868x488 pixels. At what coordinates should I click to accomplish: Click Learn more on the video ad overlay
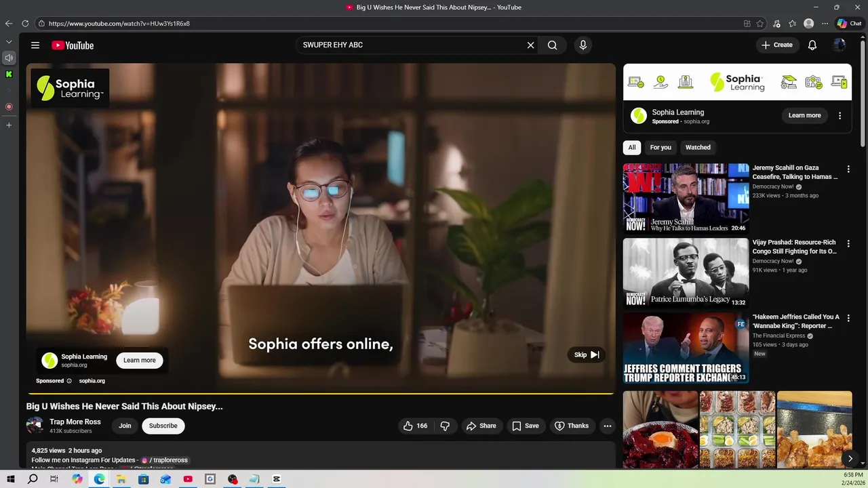point(140,360)
